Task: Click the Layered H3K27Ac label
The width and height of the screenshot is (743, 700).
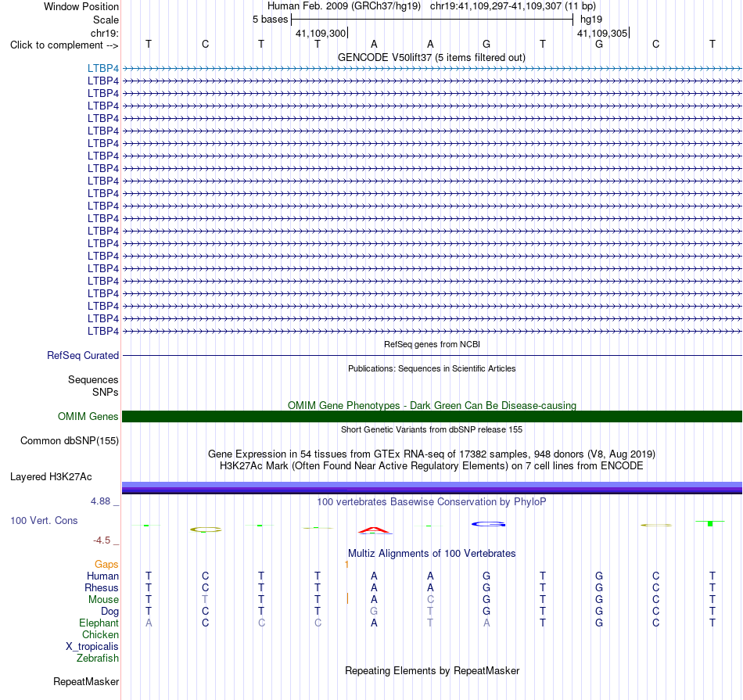Action: click(x=51, y=477)
